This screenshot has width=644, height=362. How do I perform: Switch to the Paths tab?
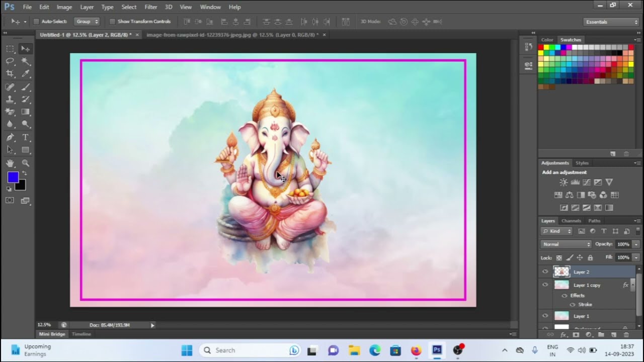click(594, 221)
